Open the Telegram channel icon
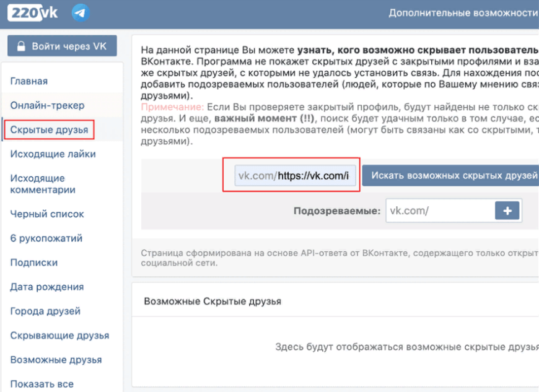 click(81, 13)
